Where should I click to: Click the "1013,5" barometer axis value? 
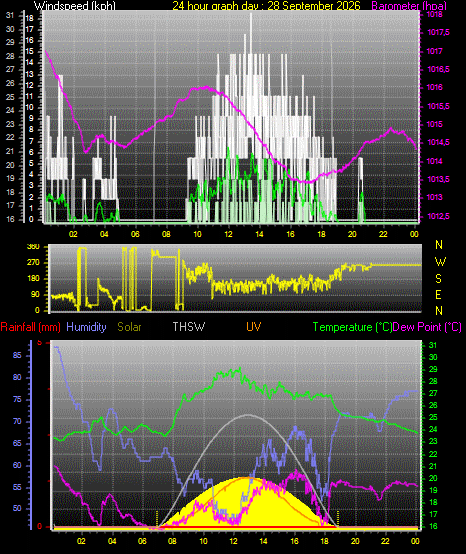point(438,179)
